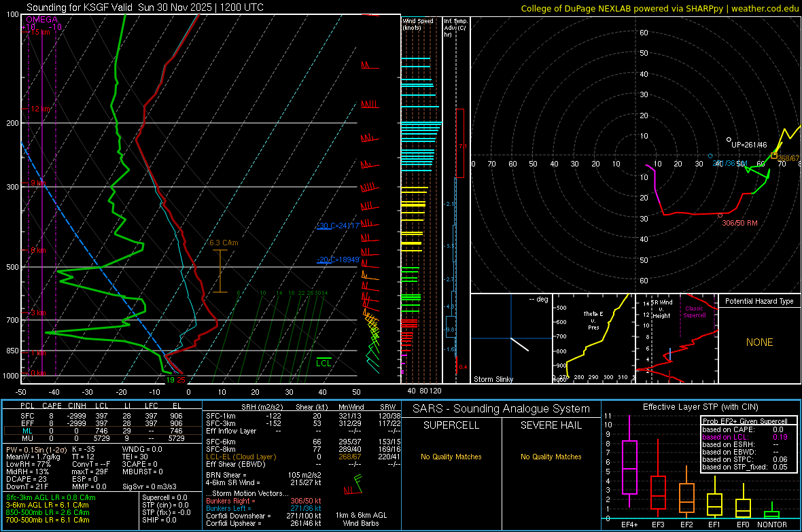Click the '-20 C=18949' height label
Image resolution: width=802 pixels, height=532 pixels.
pos(338,260)
